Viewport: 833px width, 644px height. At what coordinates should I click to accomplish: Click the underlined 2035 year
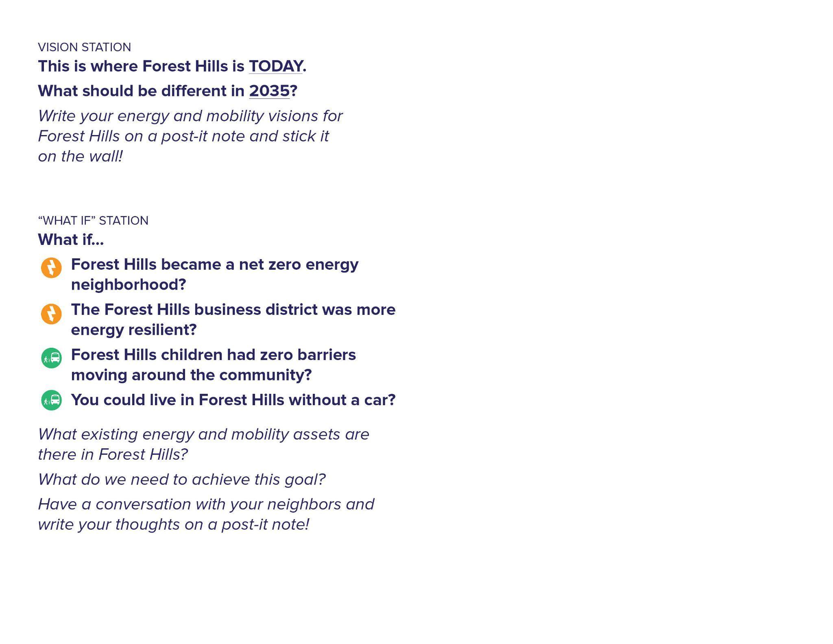(269, 91)
